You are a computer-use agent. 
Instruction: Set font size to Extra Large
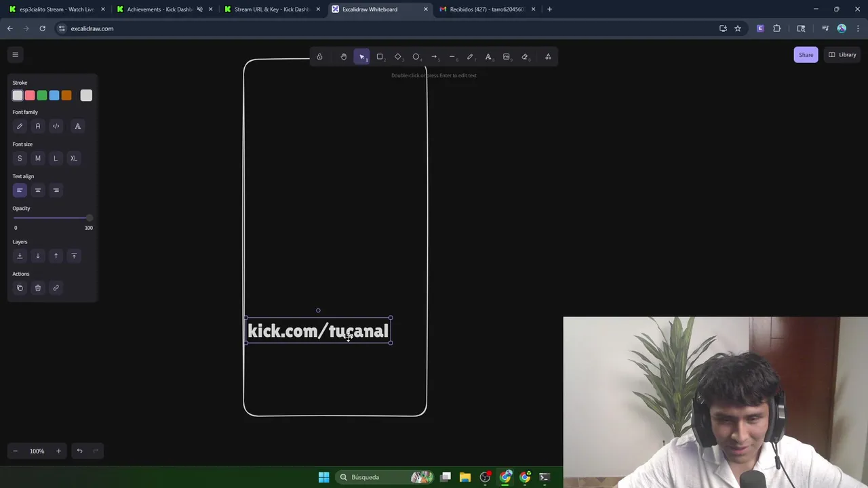pos(74,159)
